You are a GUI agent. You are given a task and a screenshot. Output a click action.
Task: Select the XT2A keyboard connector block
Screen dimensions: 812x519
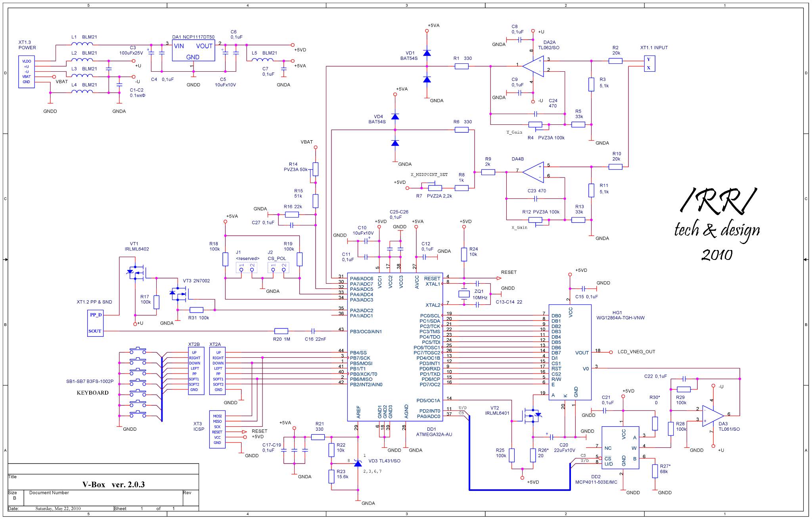pyautogui.click(x=218, y=371)
